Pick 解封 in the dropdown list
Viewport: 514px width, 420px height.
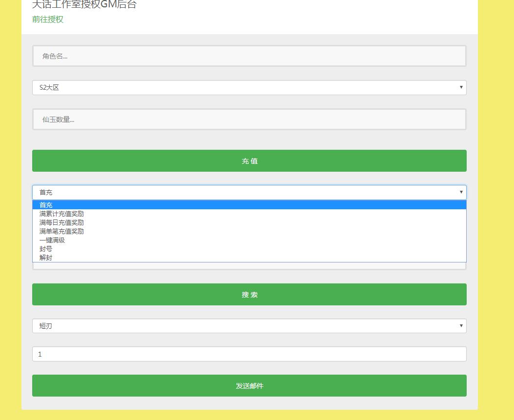coord(46,258)
